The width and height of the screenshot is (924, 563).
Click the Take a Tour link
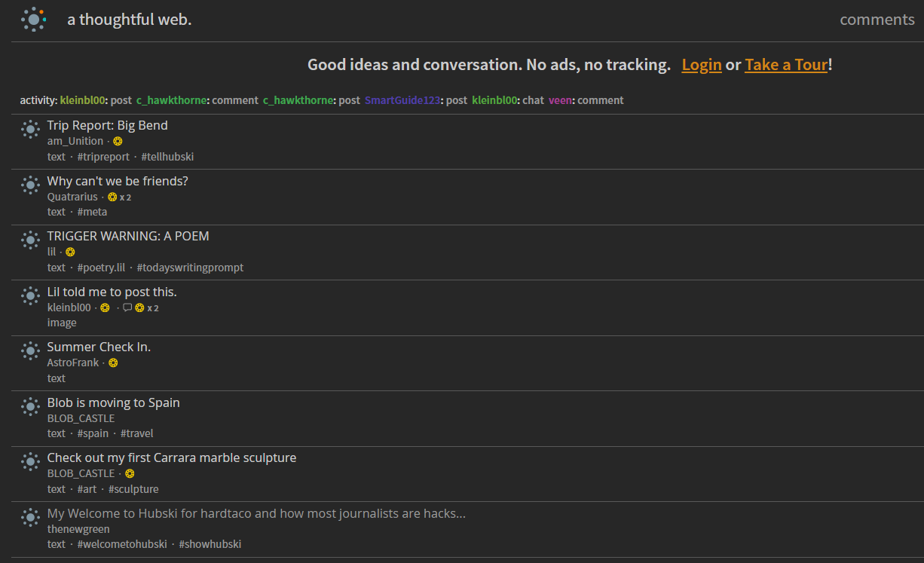pos(786,65)
